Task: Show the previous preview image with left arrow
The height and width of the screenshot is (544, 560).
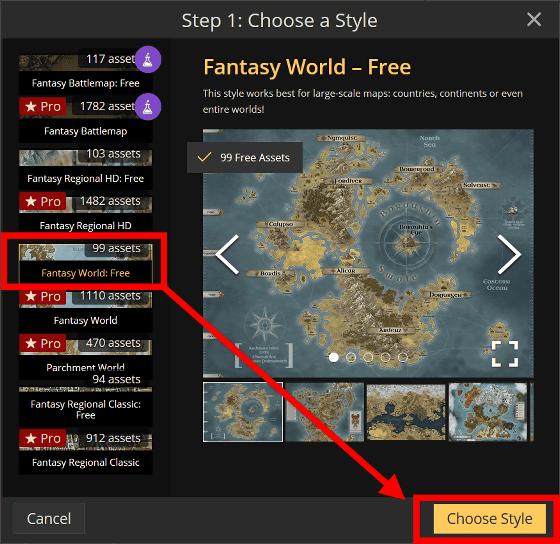Action: pyautogui.click(x=228, y=254)
